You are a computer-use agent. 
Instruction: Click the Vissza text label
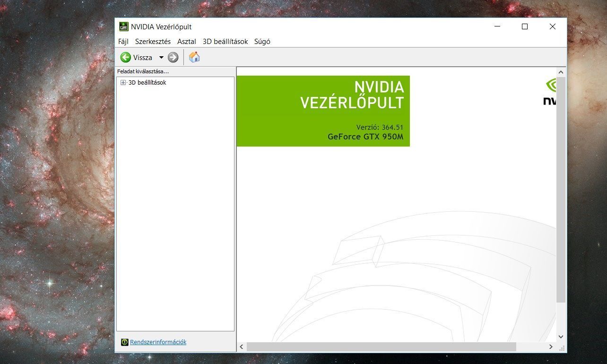143,58
